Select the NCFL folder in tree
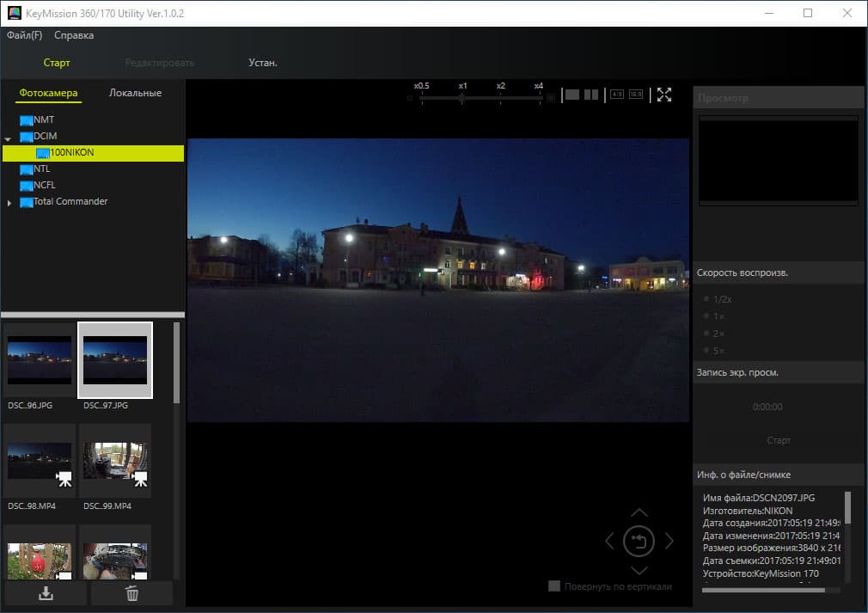The width and height of the screenshot is (868, 613). (43, 185)
